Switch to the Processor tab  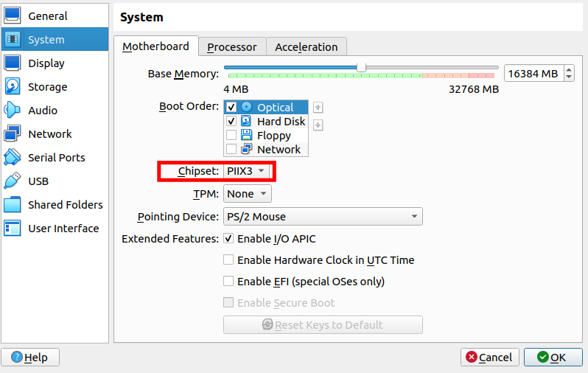point(231,47)
